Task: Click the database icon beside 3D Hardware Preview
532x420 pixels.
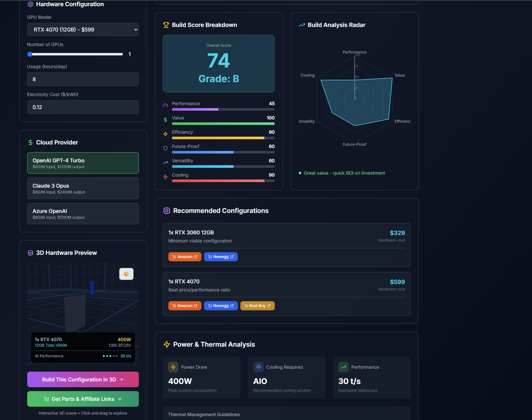Action: click(30, 253)
